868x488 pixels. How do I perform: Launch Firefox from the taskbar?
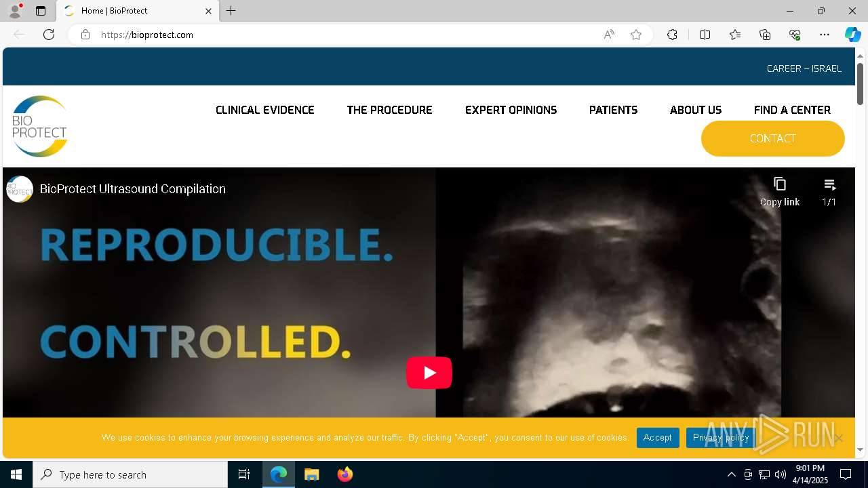point(345,474)
